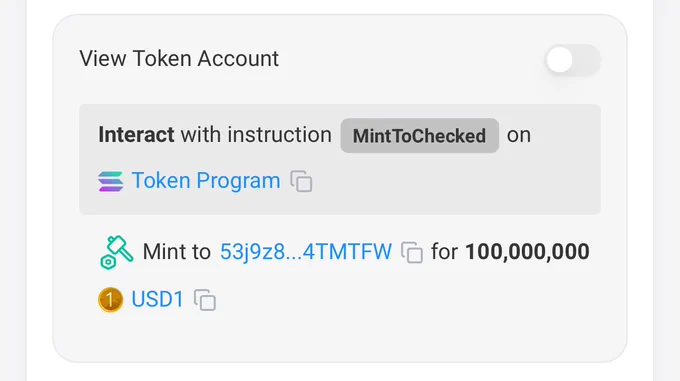Copy the 53j9z8...4TMTFW address
This screenshot has width=680, height=381.
[412, 252]
